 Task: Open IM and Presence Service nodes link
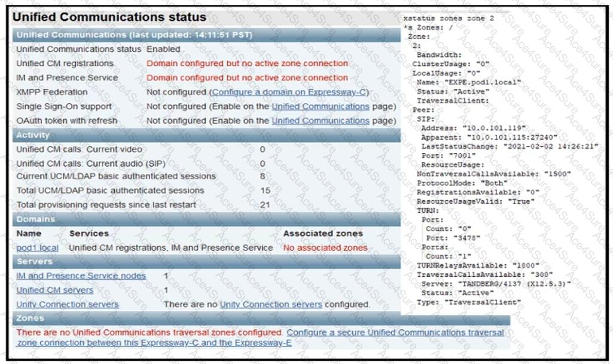pos(81,276)
